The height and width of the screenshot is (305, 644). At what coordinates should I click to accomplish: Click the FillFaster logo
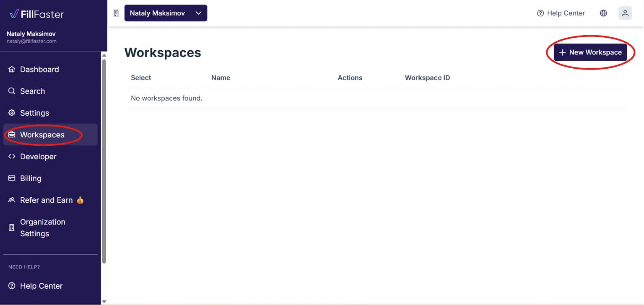36,14
